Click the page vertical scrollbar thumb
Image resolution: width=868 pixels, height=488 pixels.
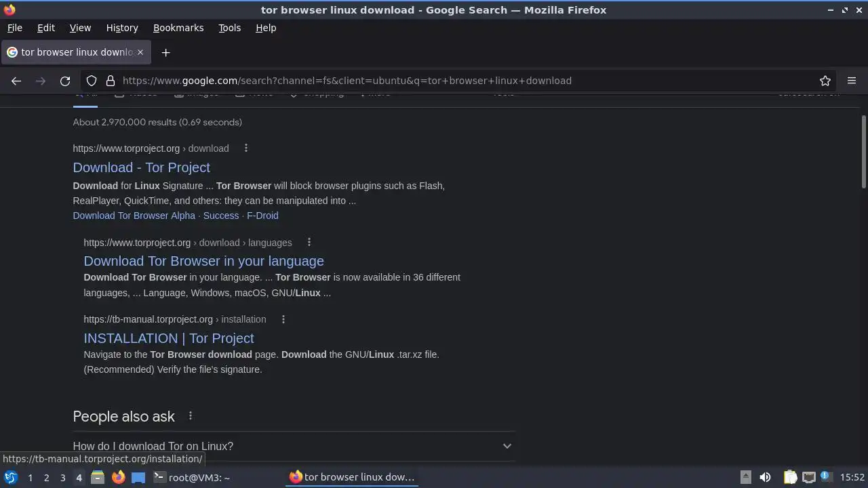pos(863,152)
